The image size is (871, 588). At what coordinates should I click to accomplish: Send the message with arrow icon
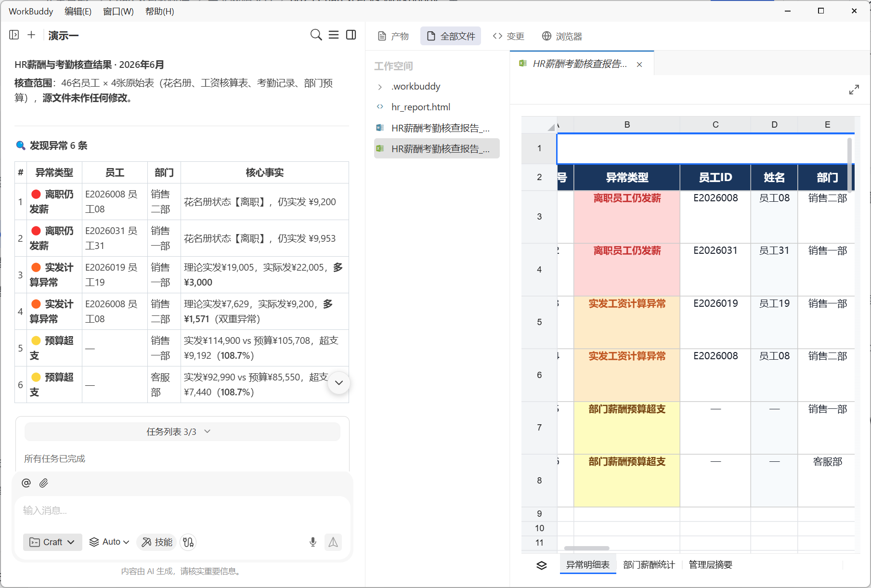[x=333, y=542]
